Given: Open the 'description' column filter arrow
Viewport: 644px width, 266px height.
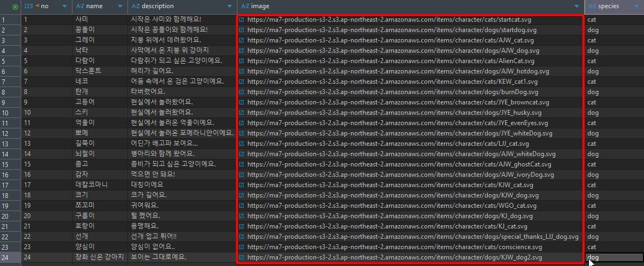Looking at the screenshot, I should pos(230,7).
